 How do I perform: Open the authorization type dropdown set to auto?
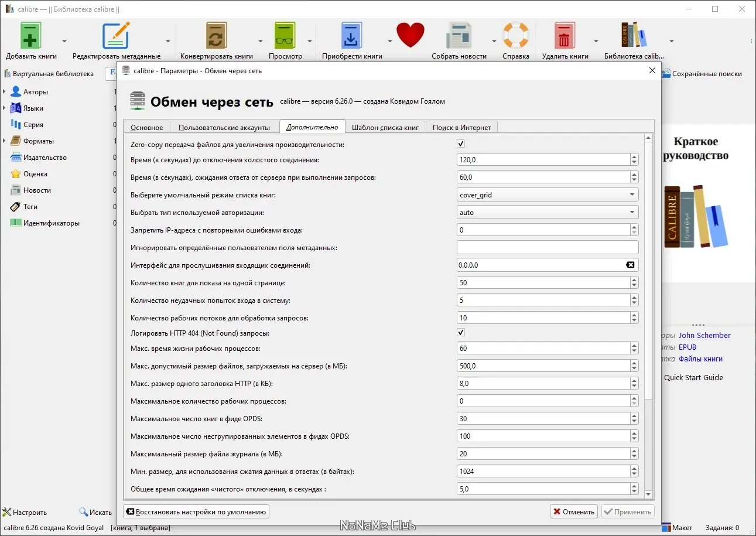(x=548, y=213)
